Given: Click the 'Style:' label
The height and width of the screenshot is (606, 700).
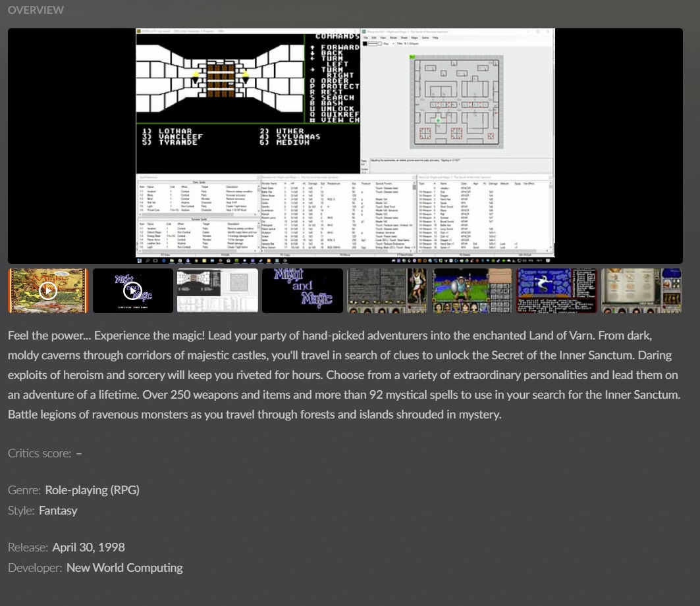Looking at the screenshot, I should (21, 511).
